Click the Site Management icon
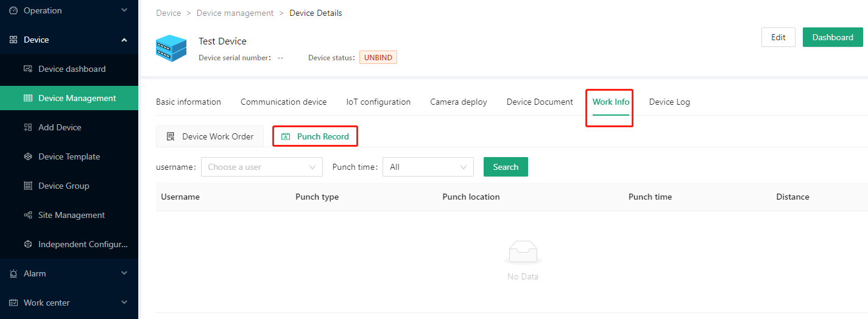Screen dimensions: 868x319 pos(28,215)
